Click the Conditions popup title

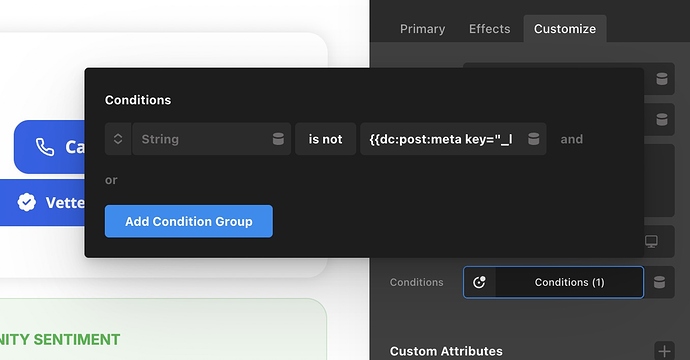[x=138, y=100]
